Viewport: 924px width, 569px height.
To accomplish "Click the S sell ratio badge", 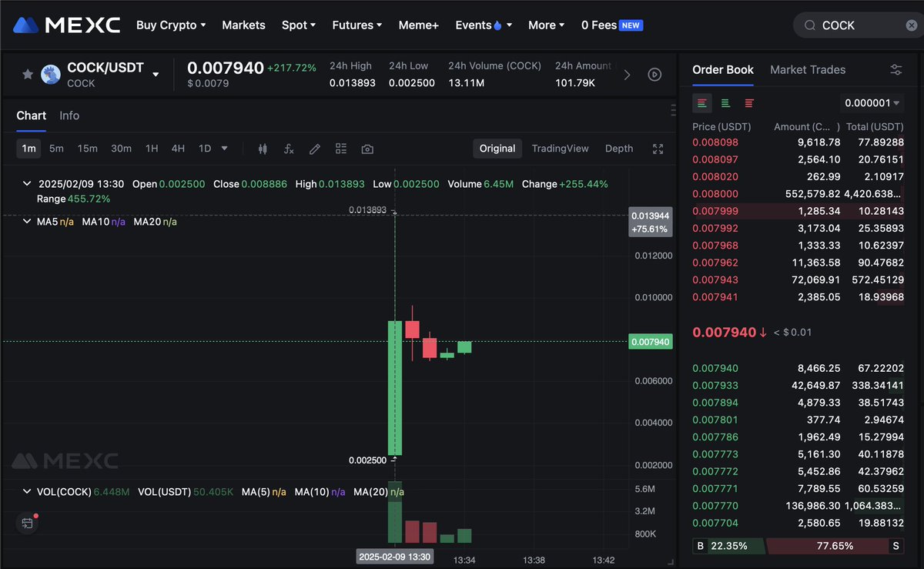I will click(896, 546).
